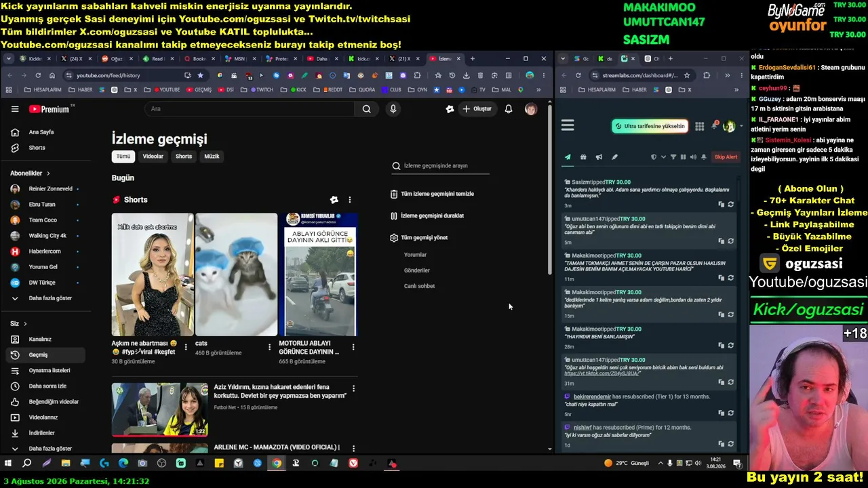Viewport: 868px width, 488px height.
Task: Click the YouTube Premium logo
Action: [x=50, y=109]
